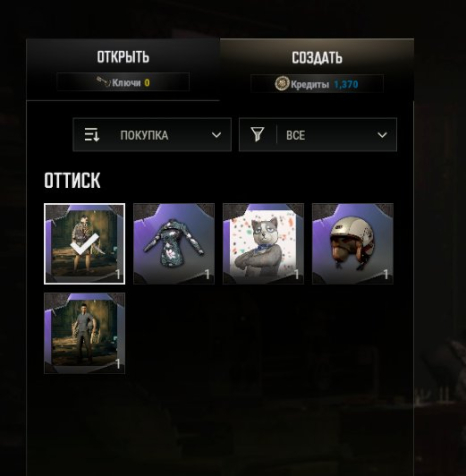Image resolution: width=466 pixels, height=476 pixels.
Task: Open the ПОКУПКА sort dropdown
Action: (x=152, y=135)
